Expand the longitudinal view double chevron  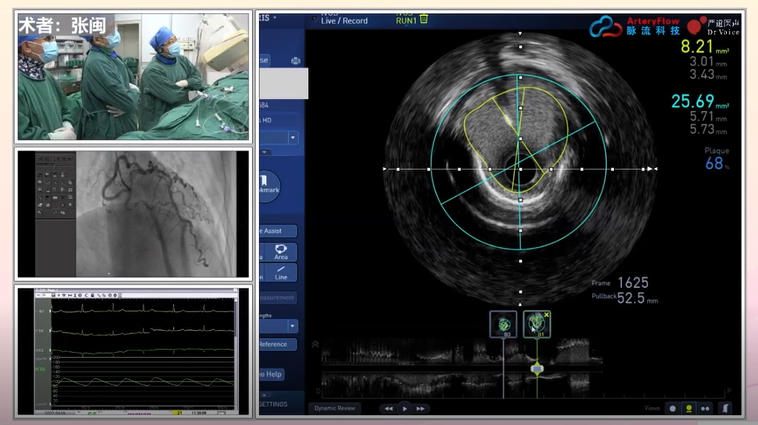click(x=316, y=344)
